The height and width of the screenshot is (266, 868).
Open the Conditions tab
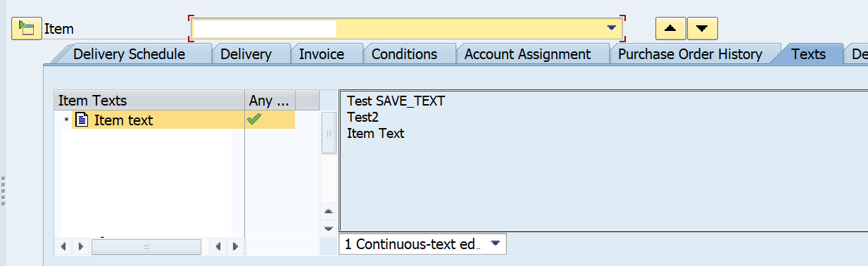pyautogui.click(x=404, y=54)
